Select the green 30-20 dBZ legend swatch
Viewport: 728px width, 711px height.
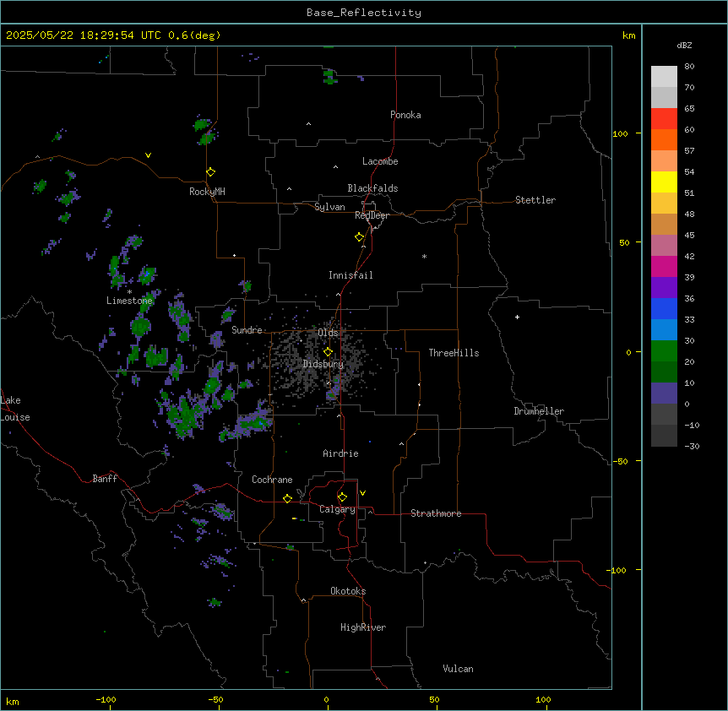(x=664, y=351)
